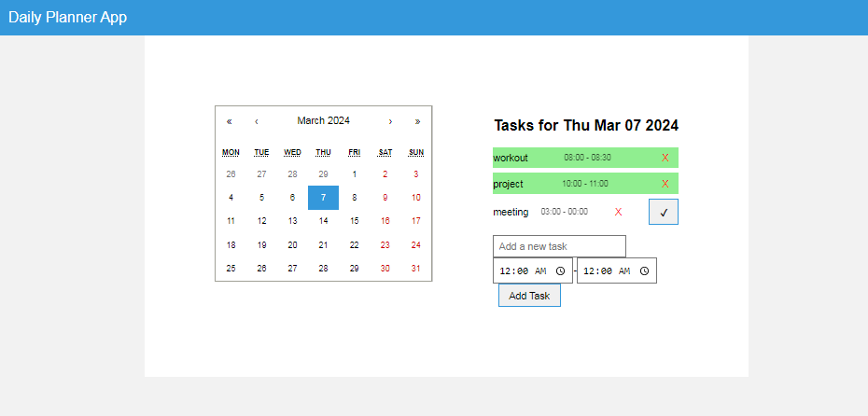Click the Daily Planner App title
Screen dimensions: 868x416
pos(67,18)
